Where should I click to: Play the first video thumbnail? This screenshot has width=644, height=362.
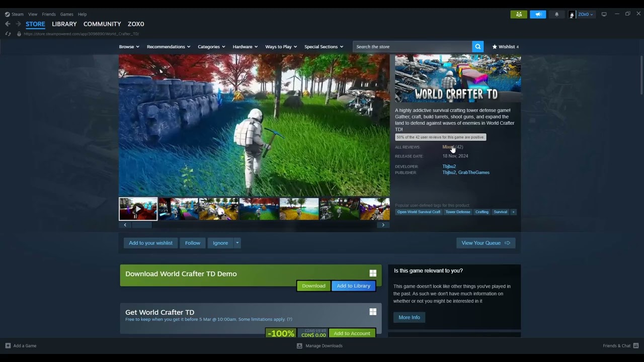click(x=138, y=209)
